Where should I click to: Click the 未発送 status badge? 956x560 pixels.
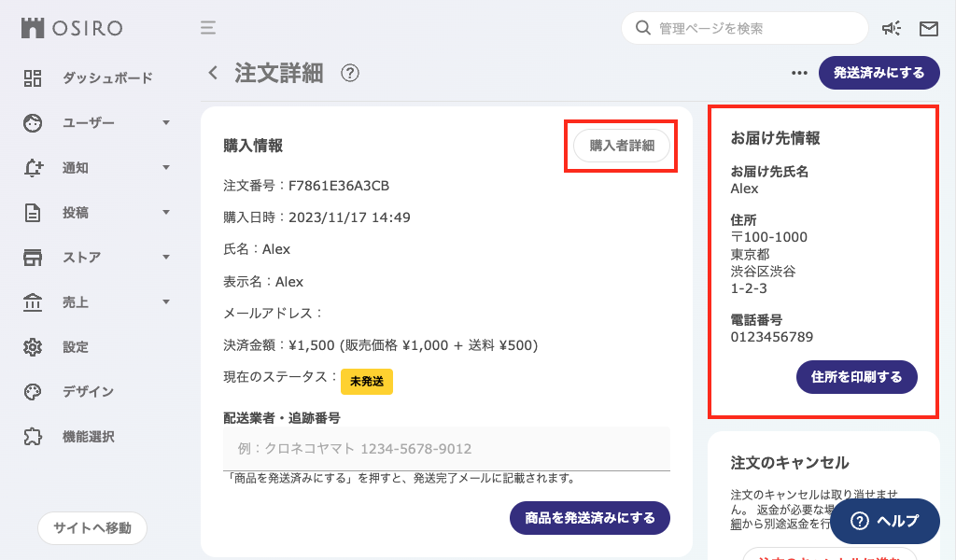coord(366,382)
